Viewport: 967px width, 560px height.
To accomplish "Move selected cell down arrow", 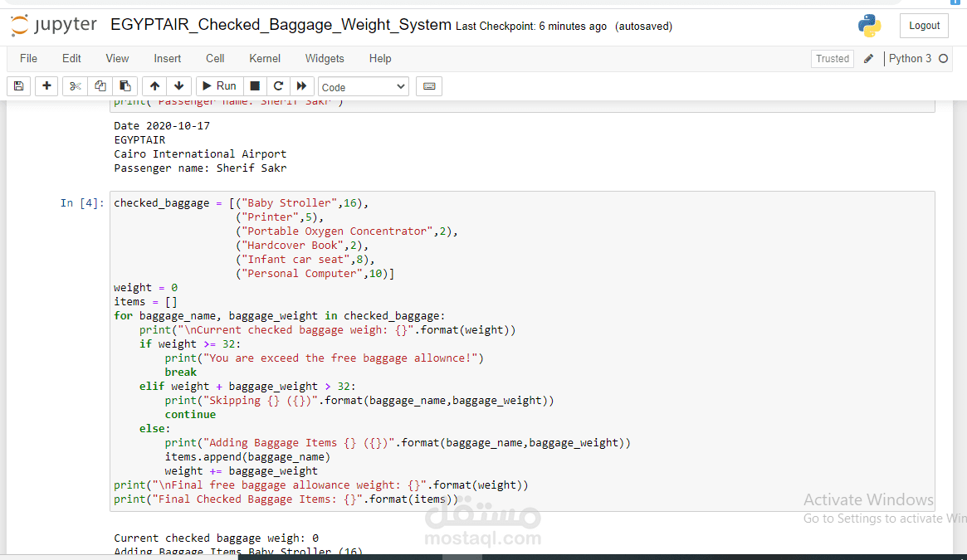I will click(178, 86).
